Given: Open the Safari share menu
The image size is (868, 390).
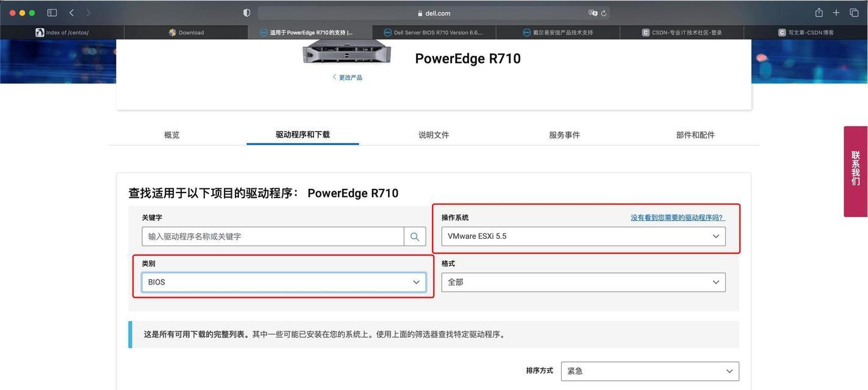Looking at the screenshot, I should [x=819, y=12].
